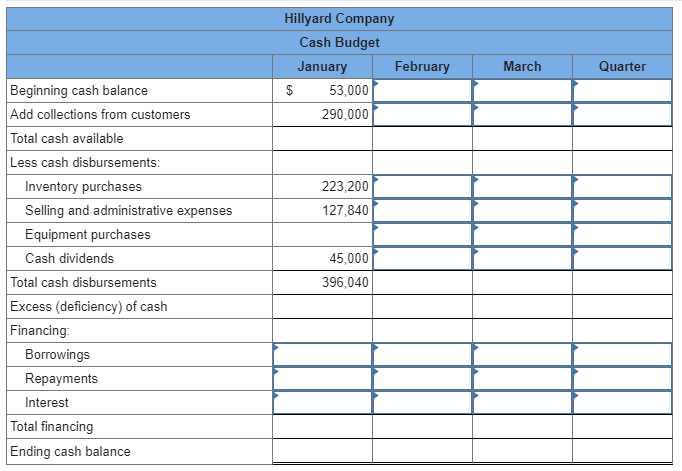Click January cash dividends value 45,000
682x471 pixels.
(x=348, y=258)
